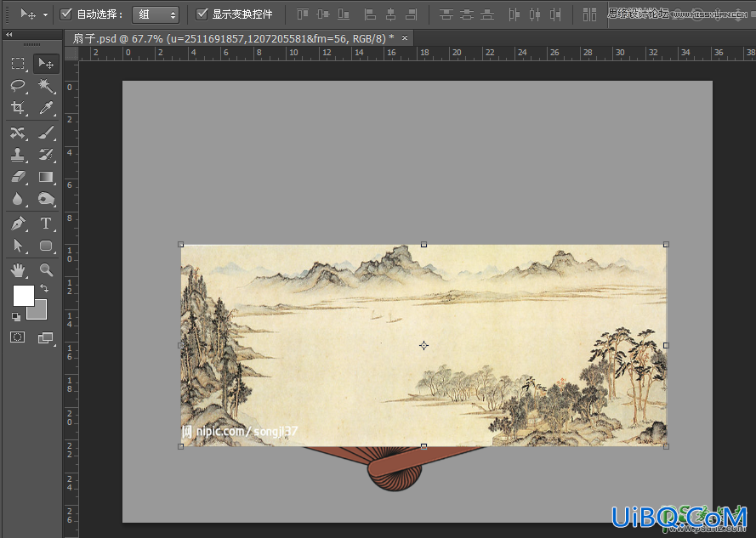756x538 pixels.
Task: Click the top-right transform handle
Action: pos(667,245)
